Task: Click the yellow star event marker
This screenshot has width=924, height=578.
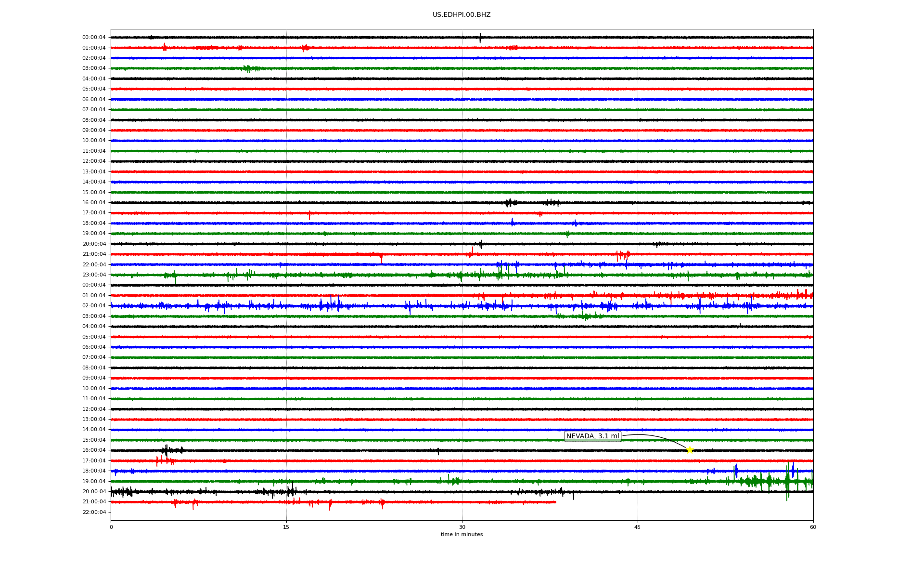Action: click(x=689, y=450)
